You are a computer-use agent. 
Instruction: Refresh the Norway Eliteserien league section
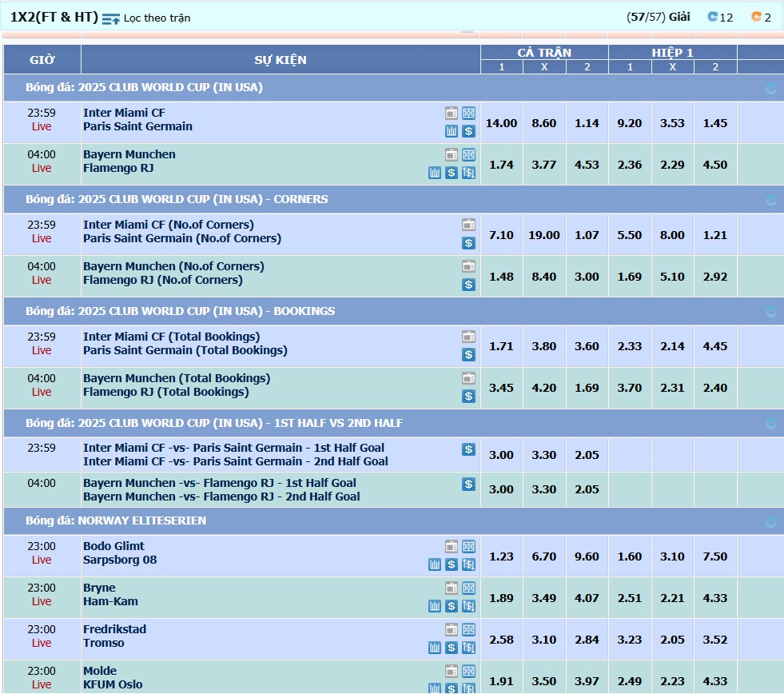[770, 521]
